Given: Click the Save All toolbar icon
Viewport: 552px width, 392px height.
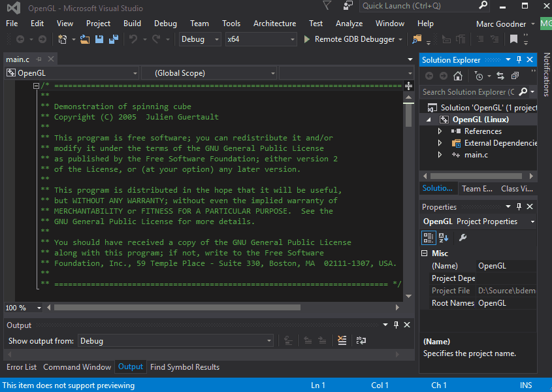Looking at the screenshot, I should coord(114,39).
